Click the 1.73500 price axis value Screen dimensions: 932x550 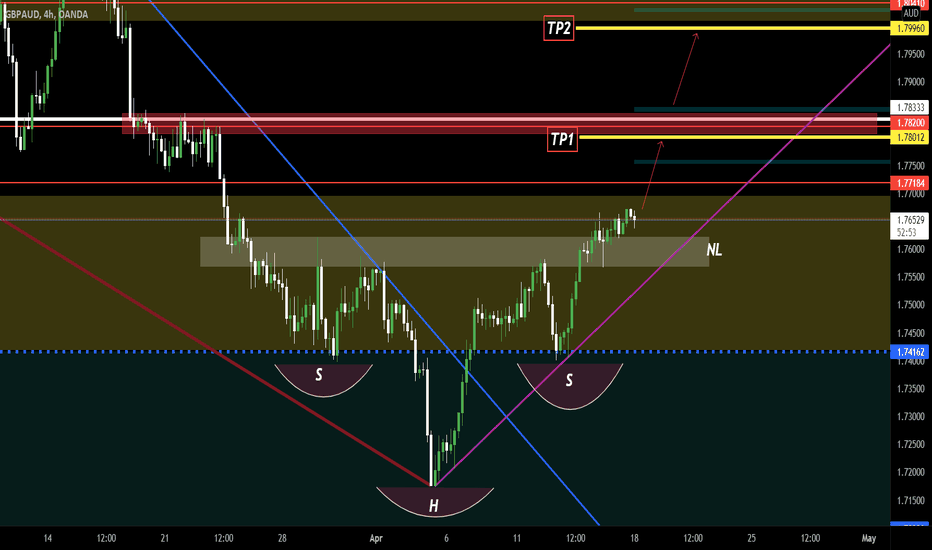pos(911,389)
